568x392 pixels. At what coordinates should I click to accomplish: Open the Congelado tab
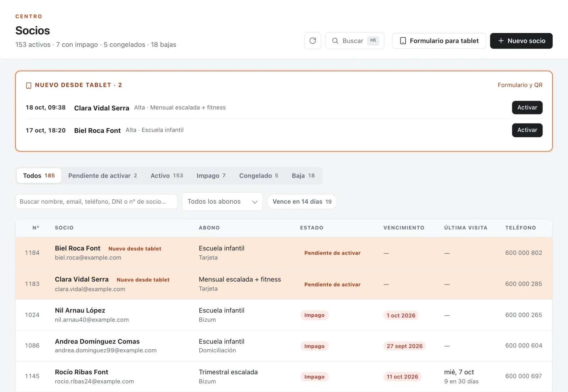click(x=259, y=176)
